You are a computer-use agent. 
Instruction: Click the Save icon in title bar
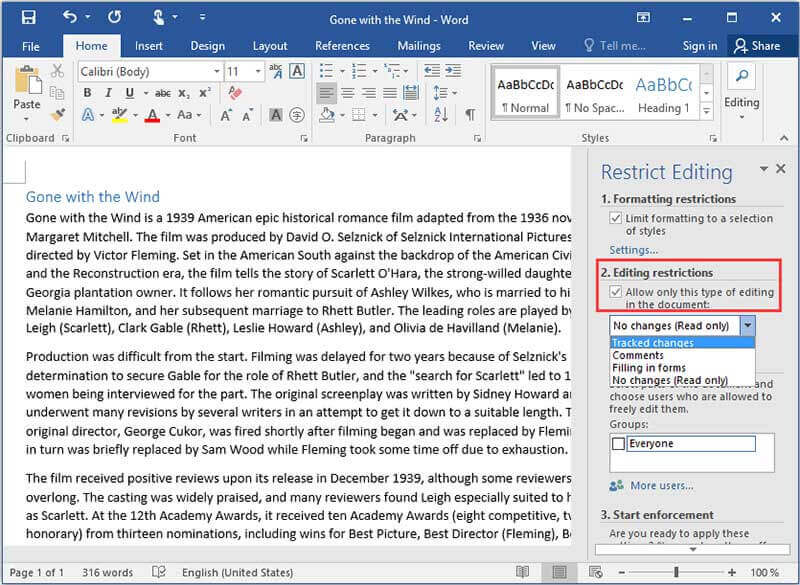click(x=28, y=18)
